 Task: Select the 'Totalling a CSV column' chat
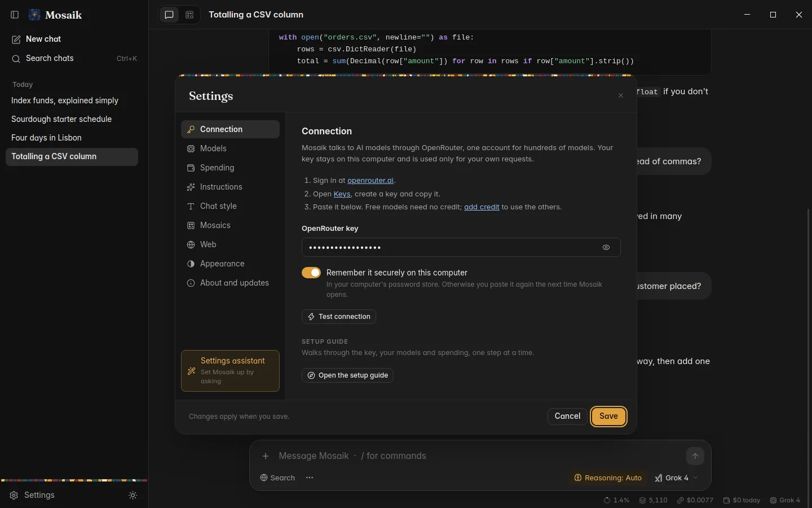click(72, 156)
